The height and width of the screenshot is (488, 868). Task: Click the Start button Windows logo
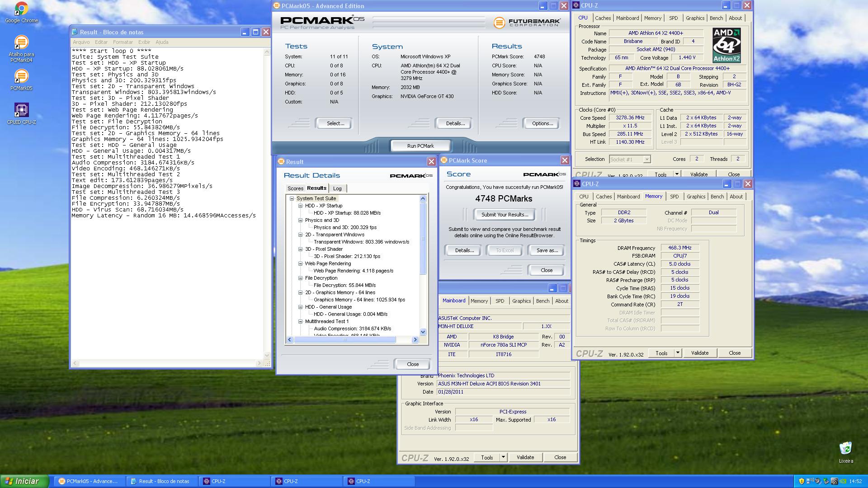9,481
